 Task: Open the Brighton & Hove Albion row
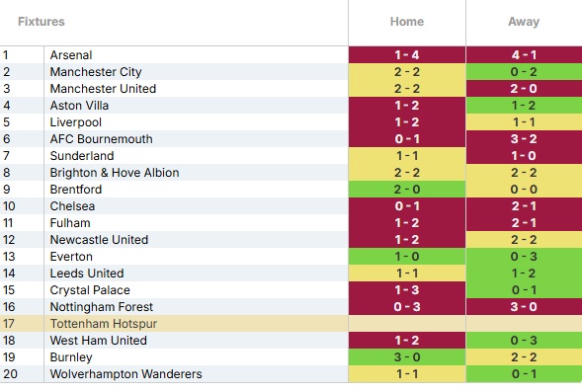pos(291,173)
